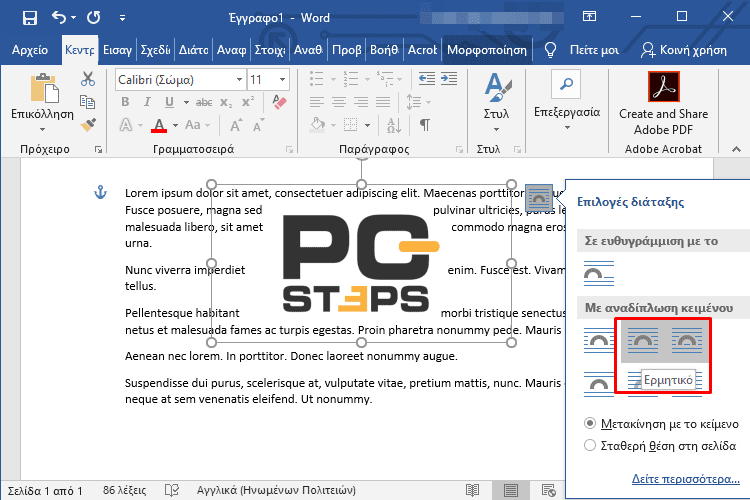The height and width of the screenshot is (500, 750).
Task: Undo the last action
Action: [59, 18]
